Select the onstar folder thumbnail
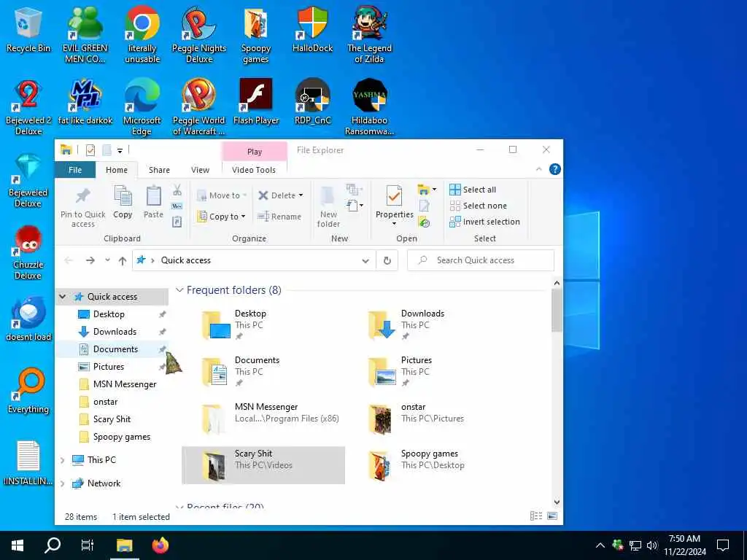 tap(379, 419)
